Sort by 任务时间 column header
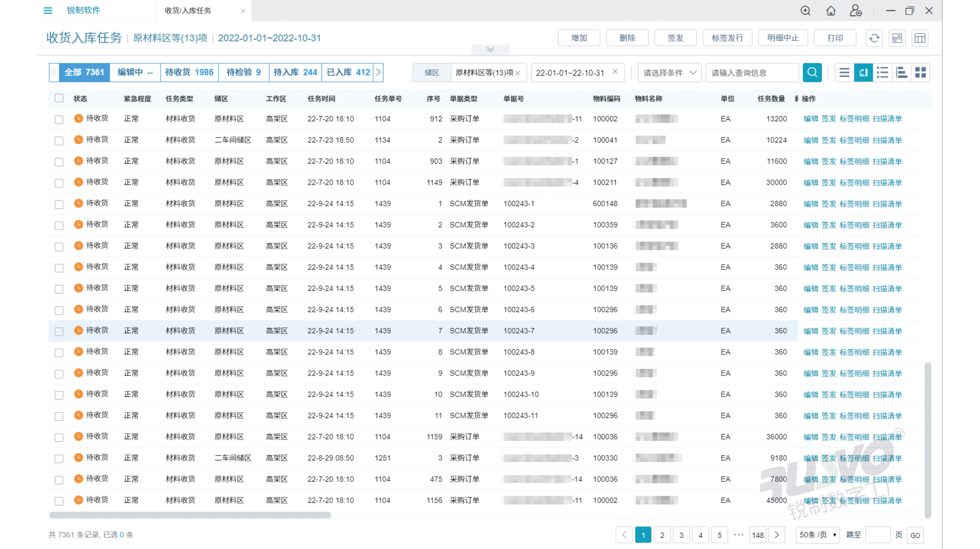 click(321, 99)
